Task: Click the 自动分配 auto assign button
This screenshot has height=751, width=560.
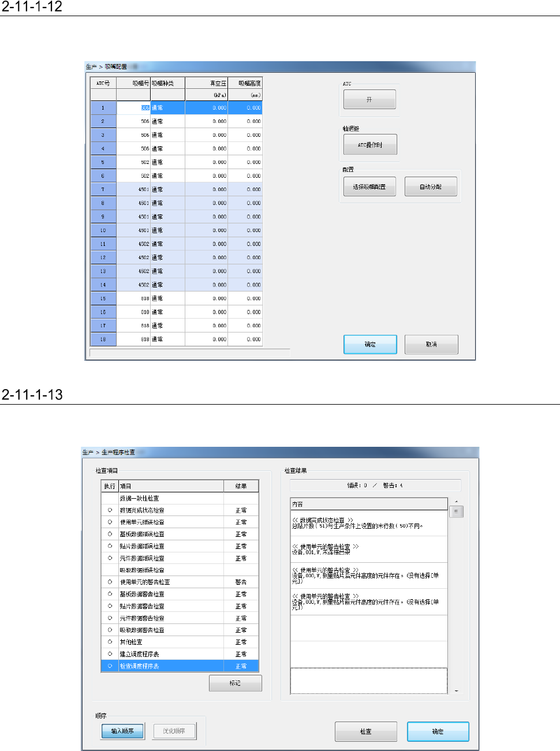Action: point(431,186)
